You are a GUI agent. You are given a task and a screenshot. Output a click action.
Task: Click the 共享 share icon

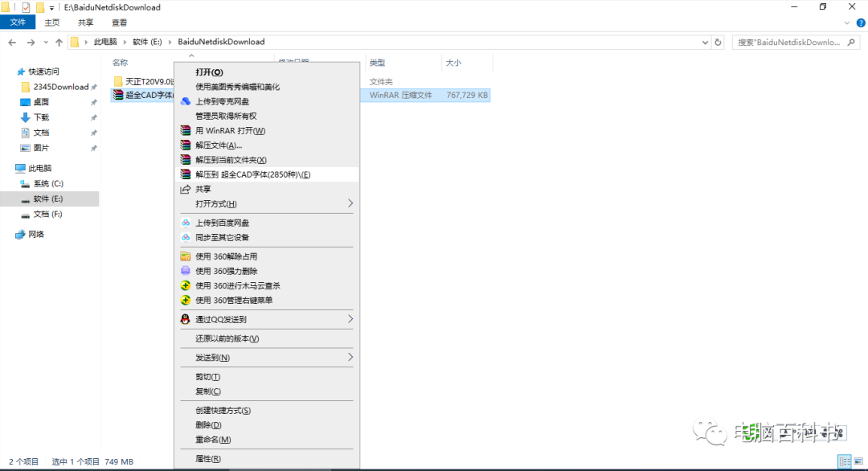(186, 190)
